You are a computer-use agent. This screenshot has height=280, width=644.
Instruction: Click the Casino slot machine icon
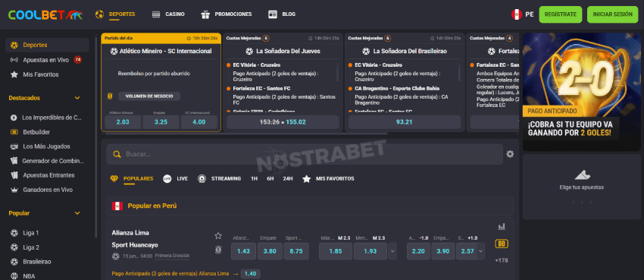(x=155, y=14)
